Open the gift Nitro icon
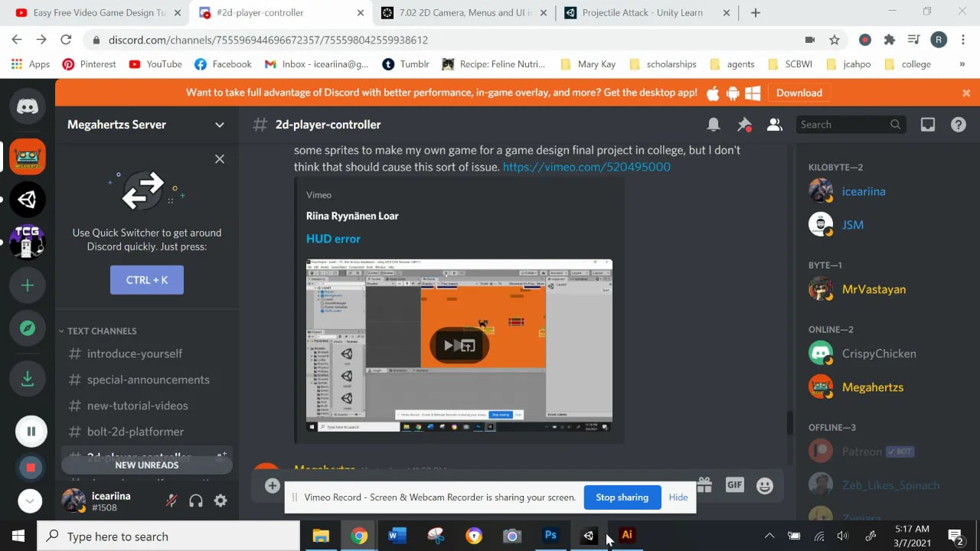 click(704, 485)
